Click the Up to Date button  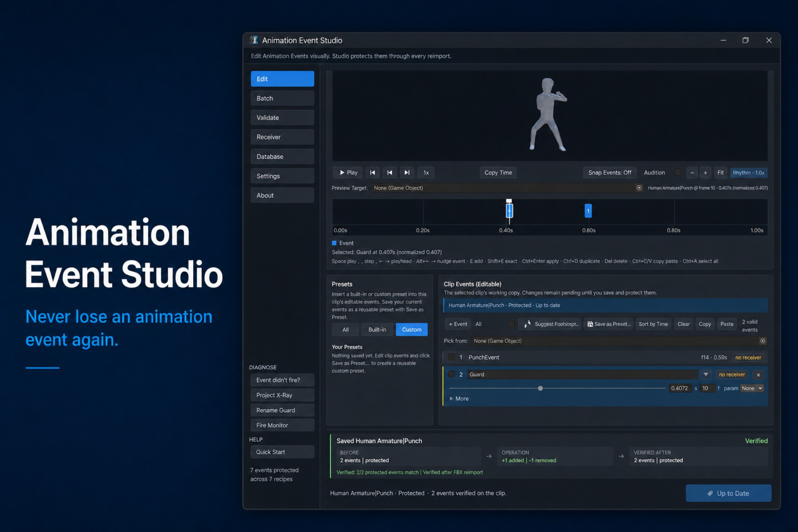(728, 494)
